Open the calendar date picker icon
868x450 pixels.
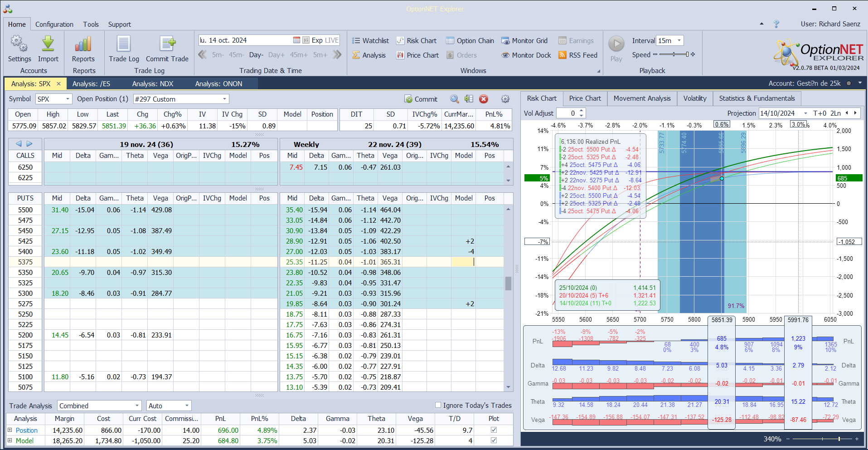click(x=296, y=40)
